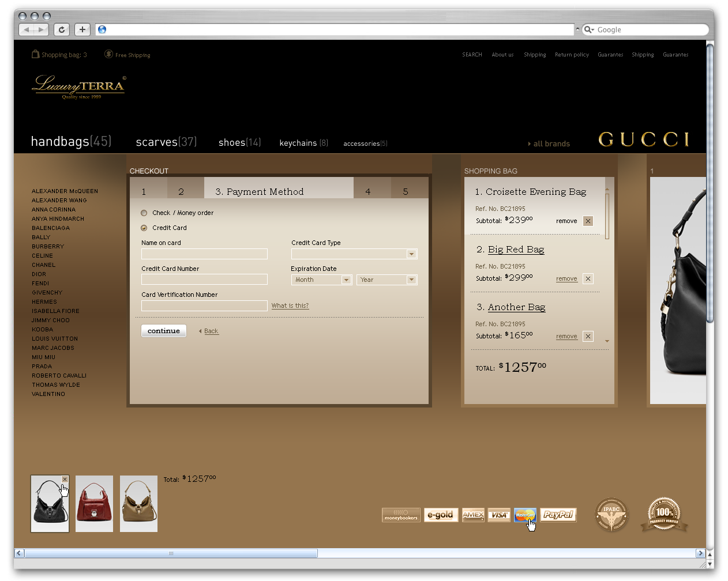
Task: Open the accessories category
Action: 365,144
